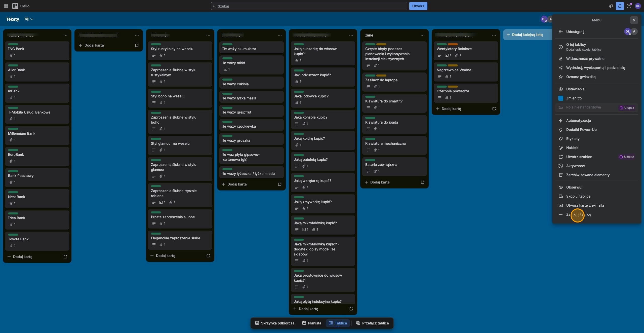The width and height of the screenshot is (644, 333).
Task: Switch to Skrzynka odbiorcza tab
Action: click(x=275, y=323)
